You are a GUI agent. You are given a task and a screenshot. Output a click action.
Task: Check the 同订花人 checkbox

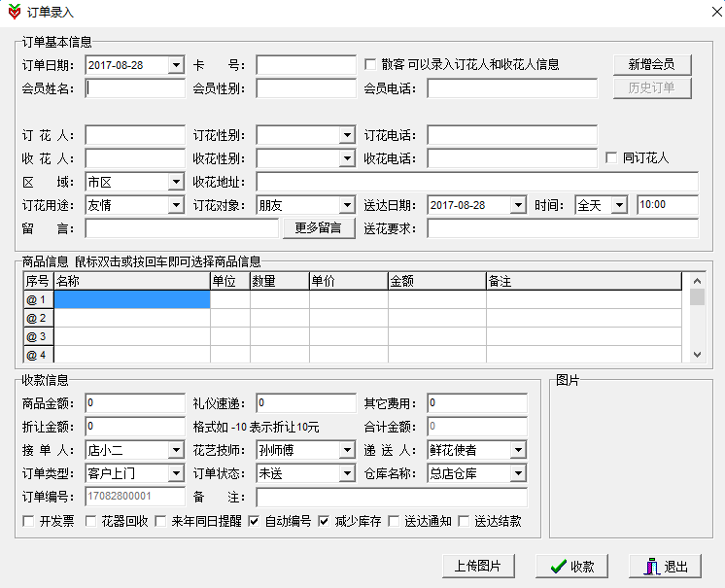(x=611, y=157)
